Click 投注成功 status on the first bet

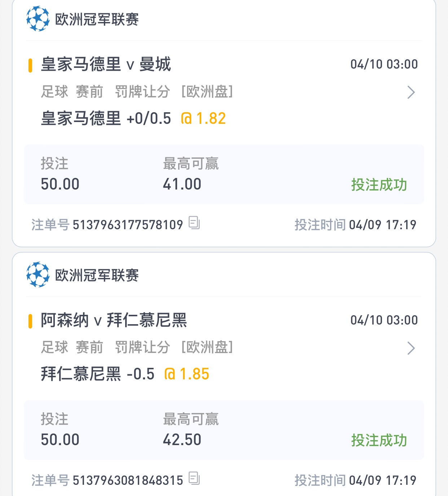click(x=379, y=185)
